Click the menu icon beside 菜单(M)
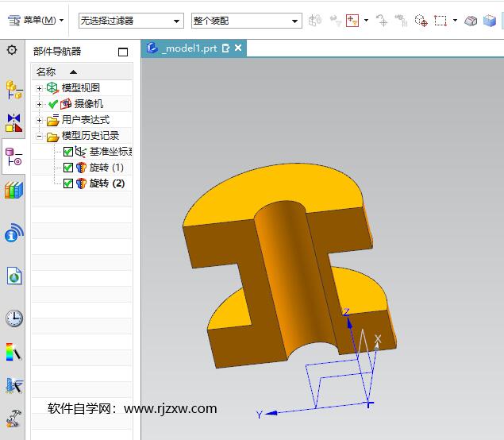Image resolution: width=504 pixels, height=440 pixels. pos(14,21)
